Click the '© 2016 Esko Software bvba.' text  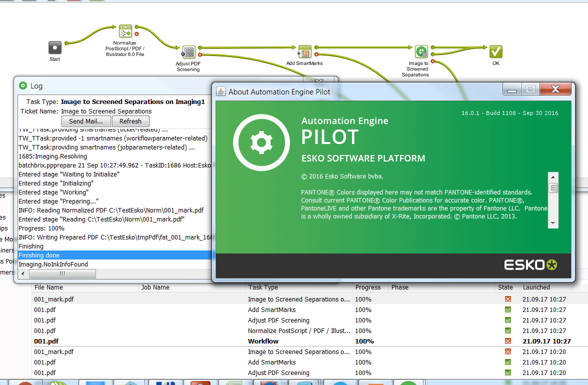(342, 176)
